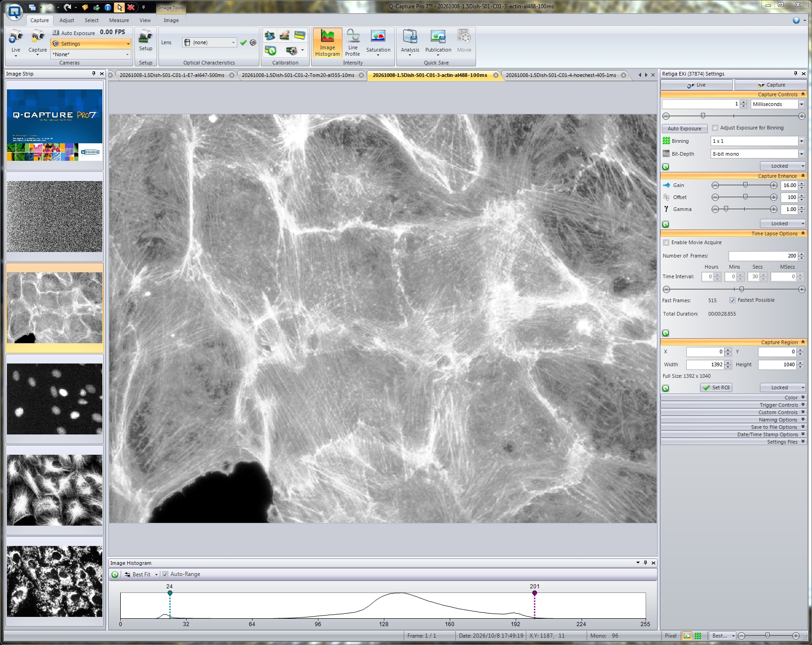Click the blue info icon in quick access toolbar

tap(107, 7)
